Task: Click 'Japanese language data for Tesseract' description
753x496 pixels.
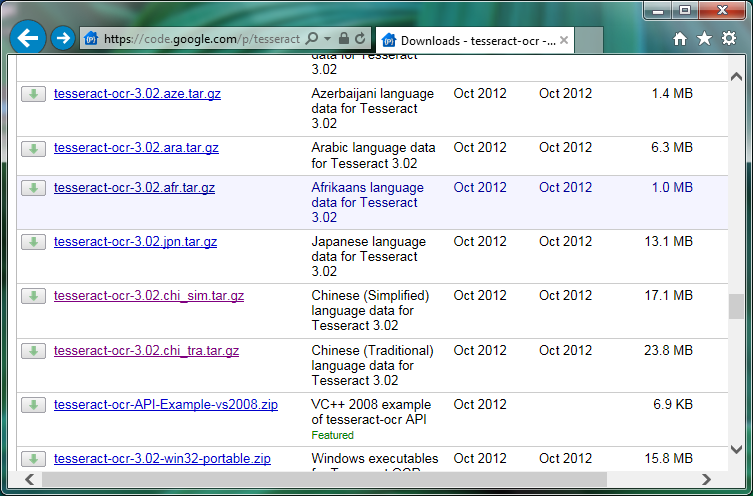Action: click(x=369, y=256)
